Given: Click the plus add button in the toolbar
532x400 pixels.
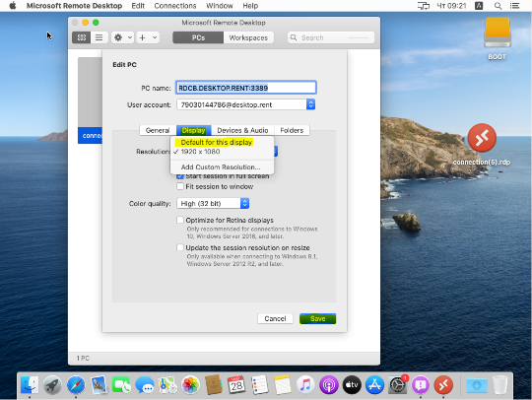Looking at the screenshot, I should click(143, 37).
